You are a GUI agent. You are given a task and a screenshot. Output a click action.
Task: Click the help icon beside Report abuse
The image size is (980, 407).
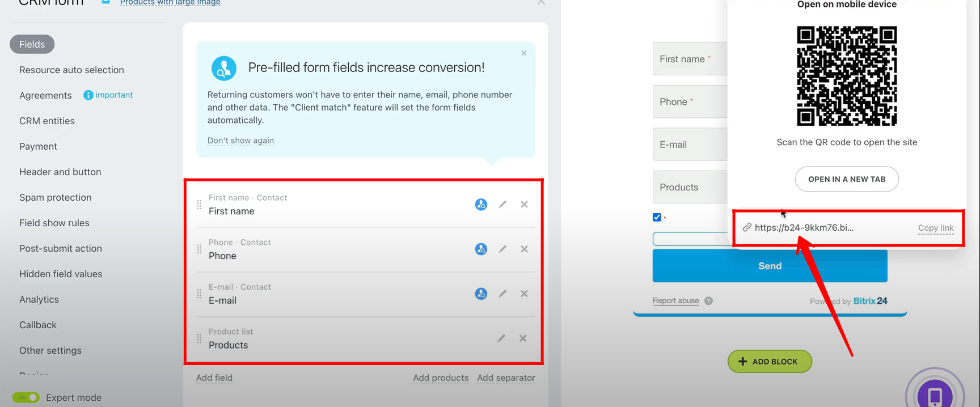click(708, 301)
